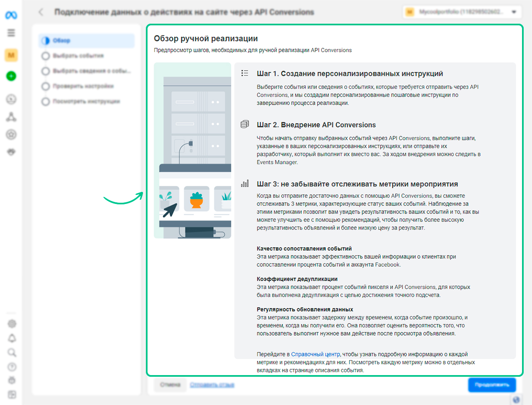Go back with the header arrow
Image resolution: width=532 pixels, height=405 pixels.
pyautogui.click(x=41, y=12)
